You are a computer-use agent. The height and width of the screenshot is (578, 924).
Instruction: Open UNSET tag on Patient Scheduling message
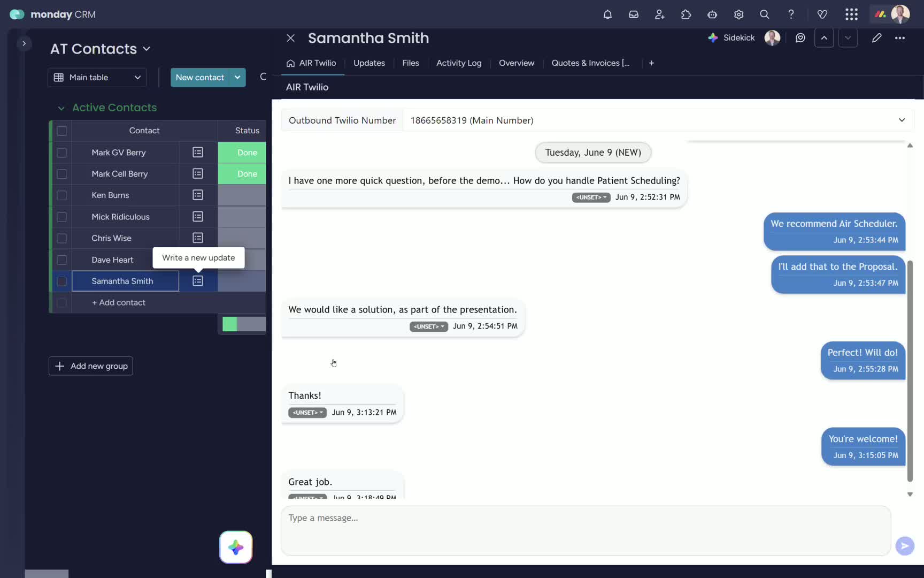click(x=591, y=197)
